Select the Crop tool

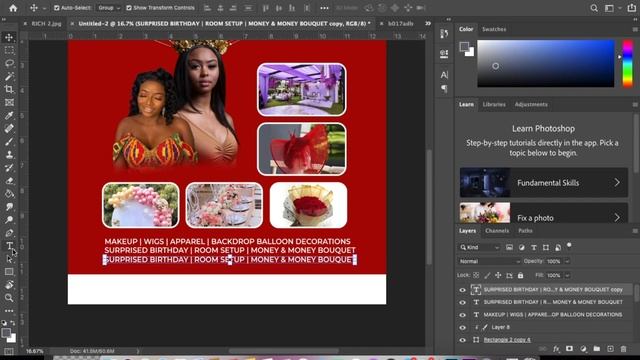(9, 89)
